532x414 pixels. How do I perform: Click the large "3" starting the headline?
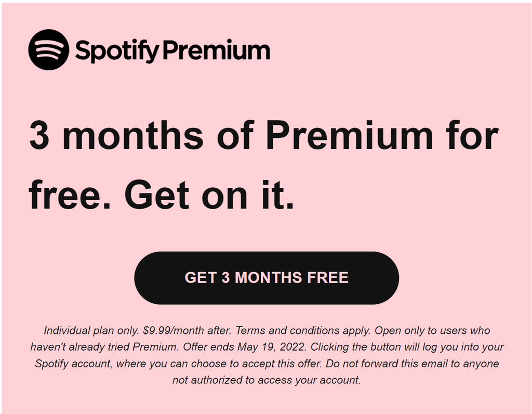(x=39, y=135)
